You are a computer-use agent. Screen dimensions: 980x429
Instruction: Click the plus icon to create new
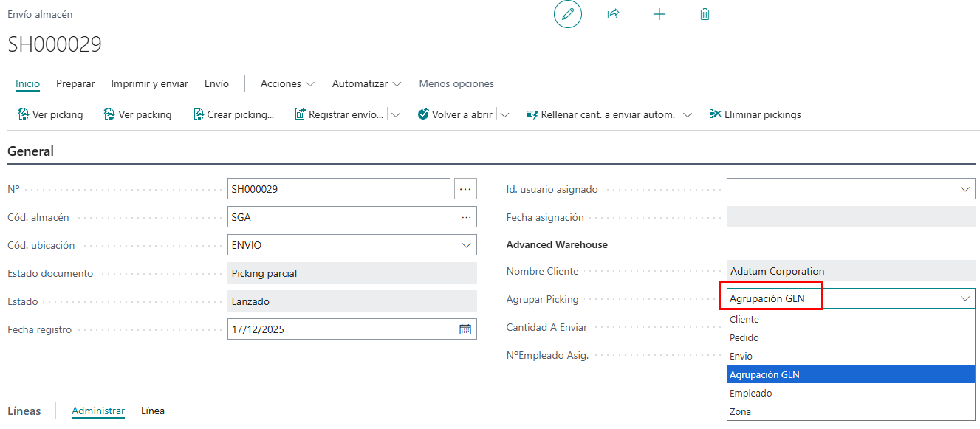point(659,15)
